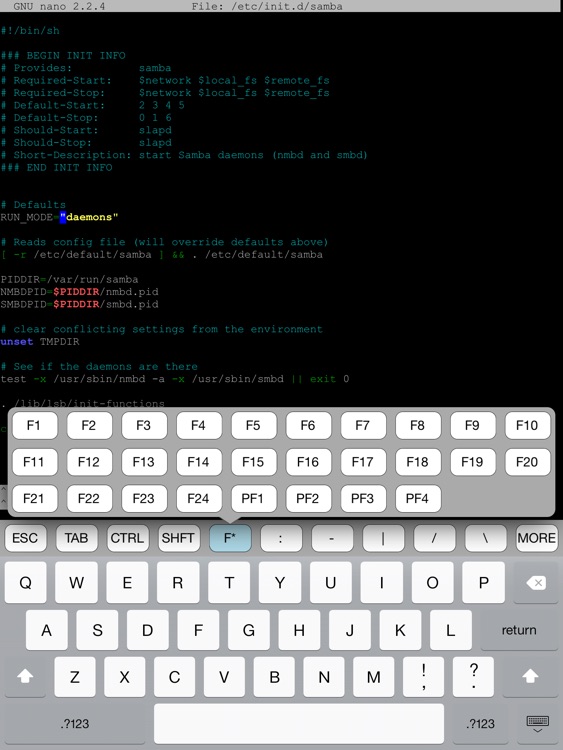Tap the F9 function key
Viewport: 563px width, 750px height.
point(473,425)
